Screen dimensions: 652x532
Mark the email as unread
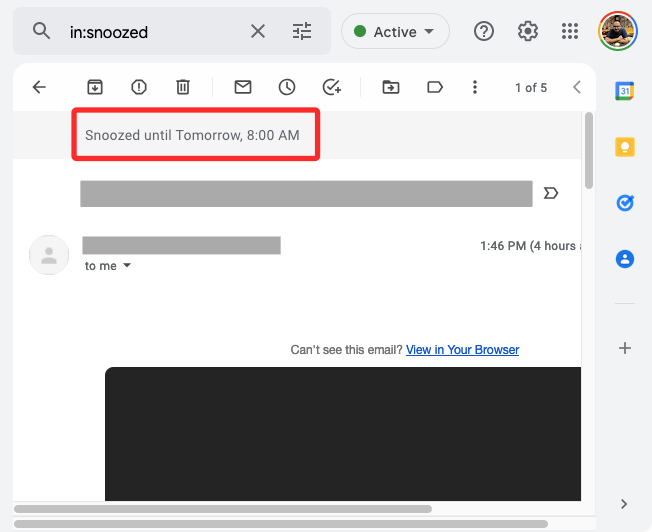(x=243, y=87)
